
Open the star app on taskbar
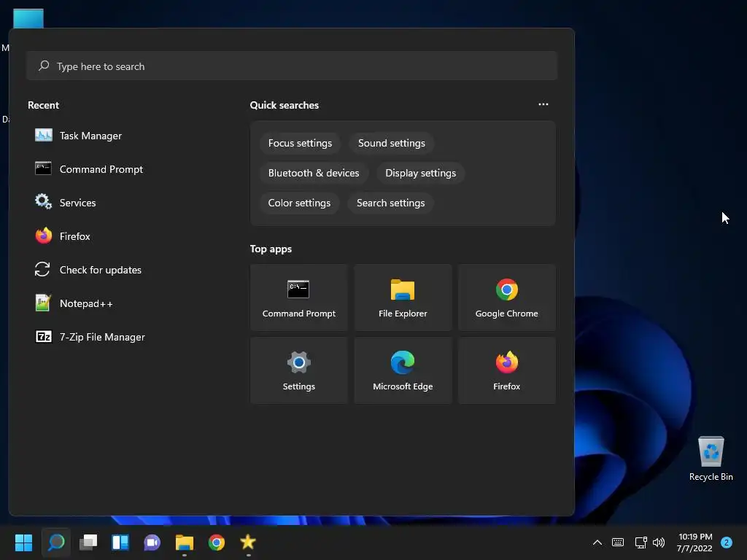248,542
